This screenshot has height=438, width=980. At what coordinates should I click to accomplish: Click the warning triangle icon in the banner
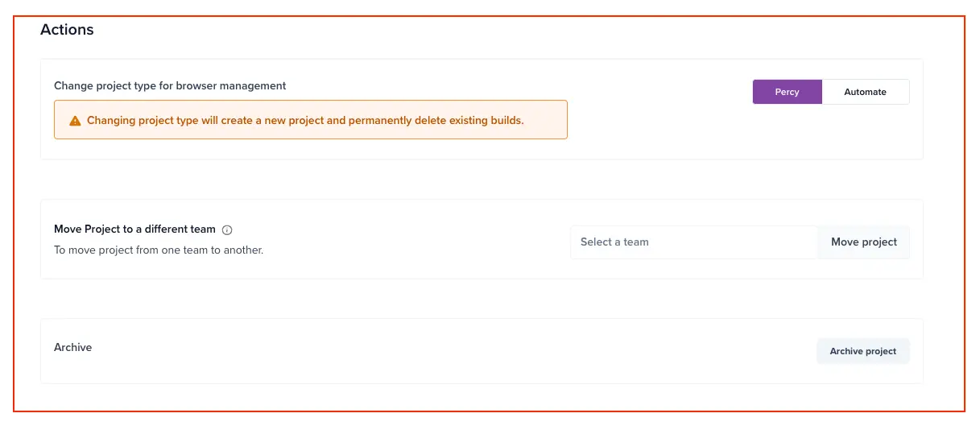click(75, 121)
